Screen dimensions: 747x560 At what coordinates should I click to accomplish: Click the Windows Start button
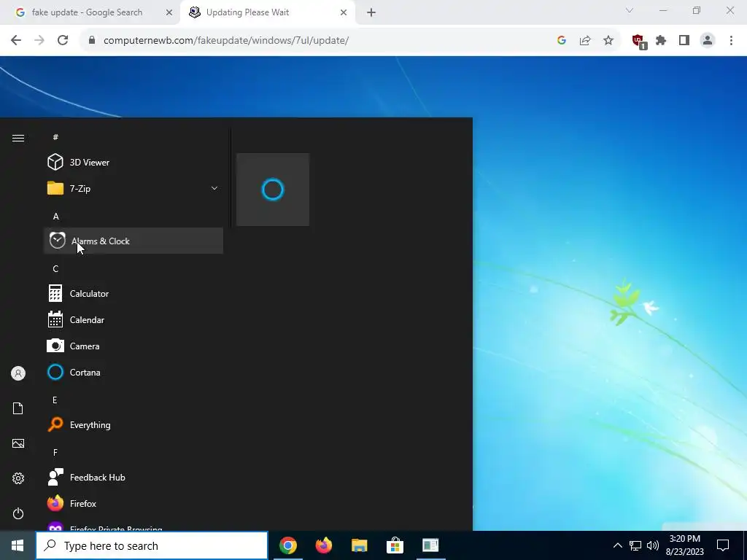pyautogui.click(x=18, y=545)
